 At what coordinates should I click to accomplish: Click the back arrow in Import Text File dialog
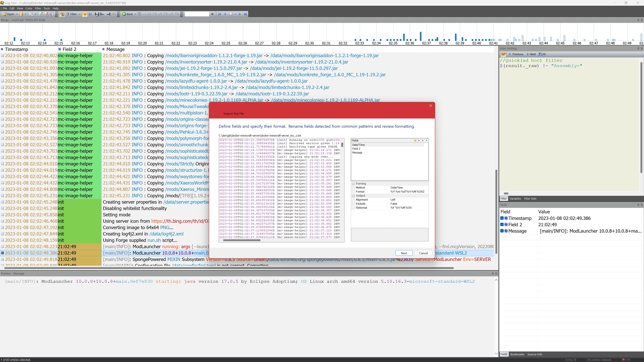coord(213,113)
